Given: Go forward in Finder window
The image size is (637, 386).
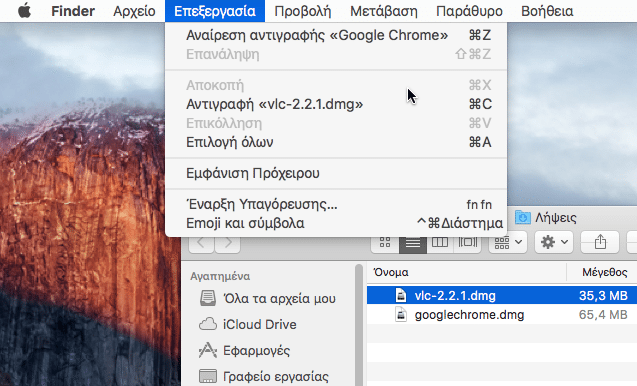Looking at the screenshot, I should pos(228,243).
